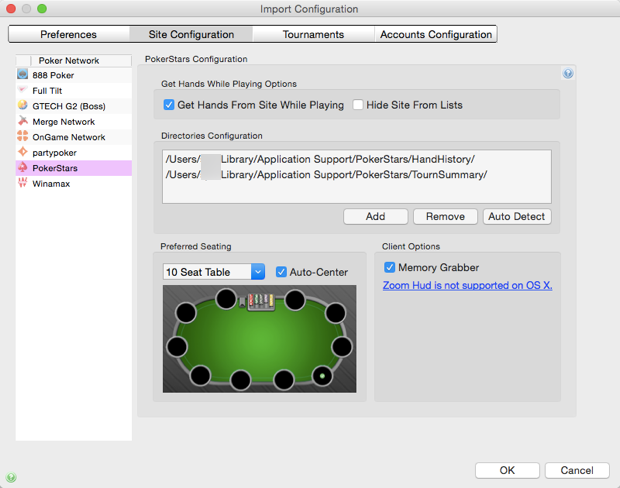Click the Merge Network icon
This screenshot has height=488, width=620.
(x=23, y=121)
